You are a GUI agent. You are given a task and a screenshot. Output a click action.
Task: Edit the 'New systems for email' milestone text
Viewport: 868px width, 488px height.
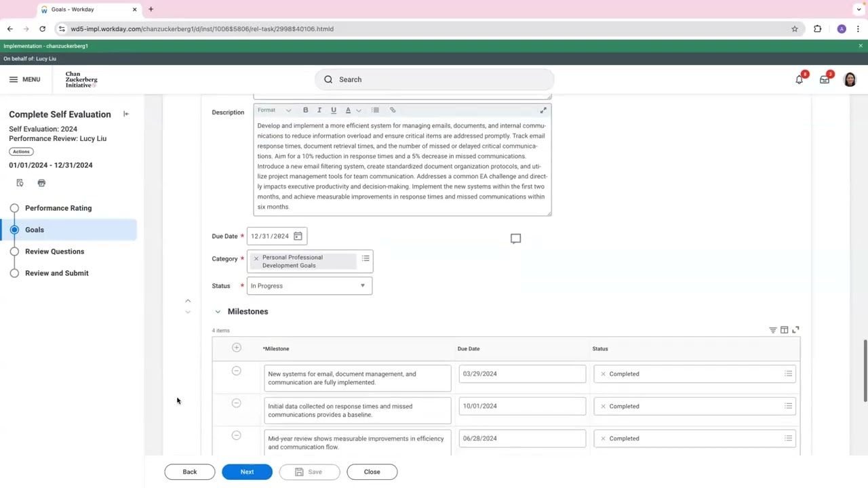click(357, 378)
